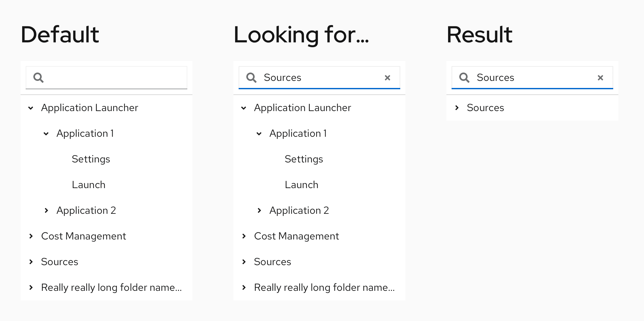Click the empty search field in the Default panel
This screenshot has height=321, width=644.
click(x=115, y=78)
